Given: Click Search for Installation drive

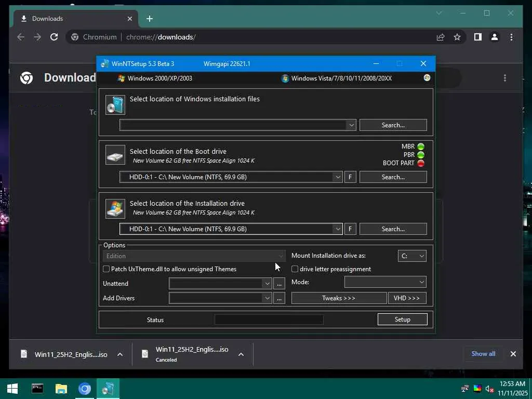Looking at the screenshot, I should point(393,229).
